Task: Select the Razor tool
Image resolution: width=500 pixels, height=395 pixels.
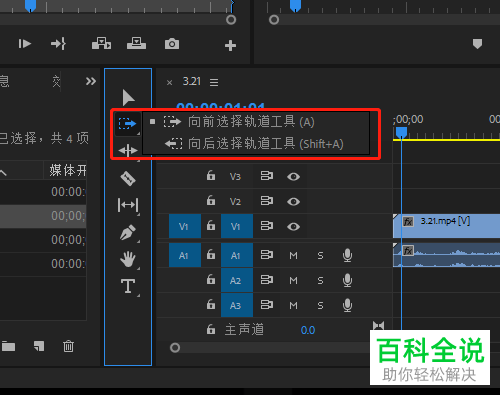Action: tap(128, 178)
